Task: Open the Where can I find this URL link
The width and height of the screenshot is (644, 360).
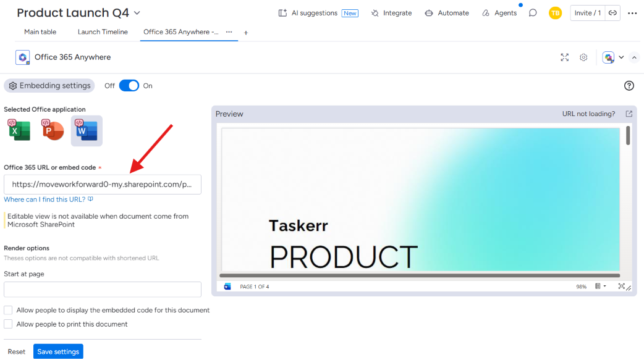Action: 48,199
